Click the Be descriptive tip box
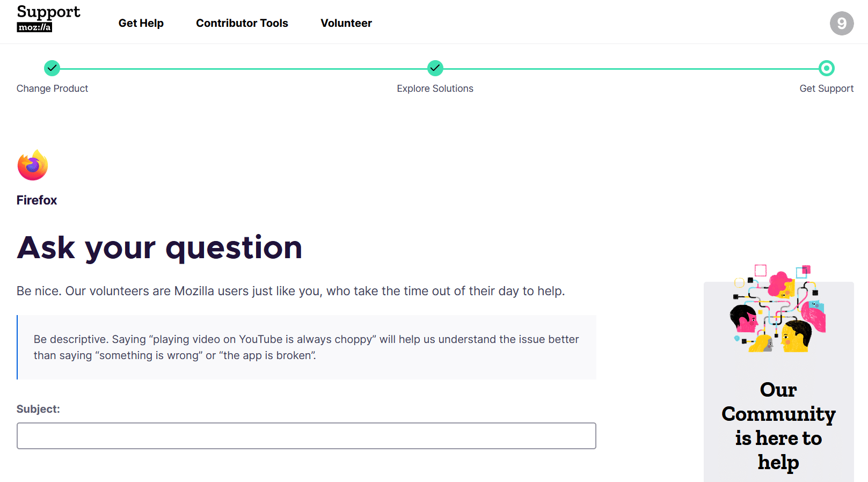The width and height of the screenshot is (868, 482). point(307,347)
